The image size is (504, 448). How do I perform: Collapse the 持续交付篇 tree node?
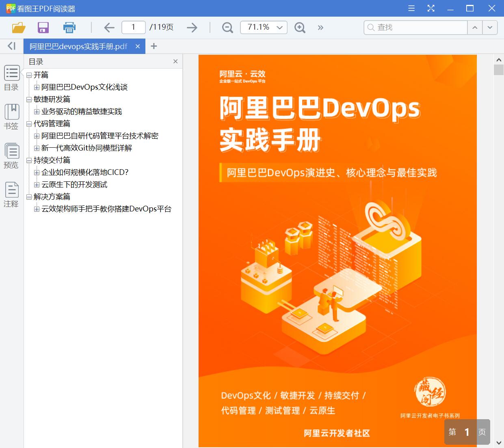coord(29,160)
